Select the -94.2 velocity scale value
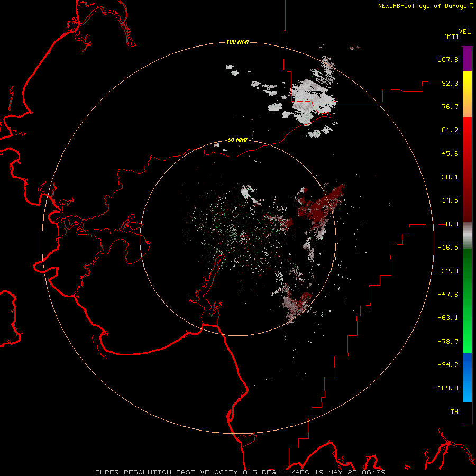The width and height of the screenshot is (476, 476). pos(448,365)
